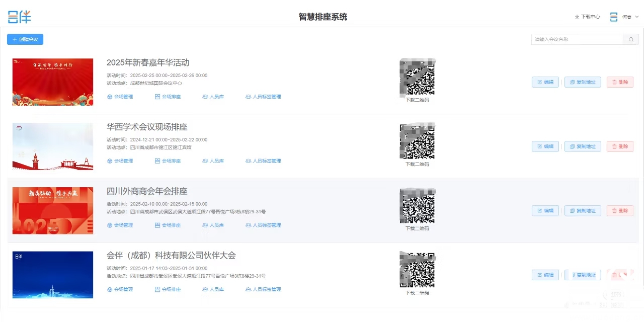The image size is (644, 322).
Task: Edit the 2025年新春嘉年华活动 meeting
Action: click(x=545, y=82)
